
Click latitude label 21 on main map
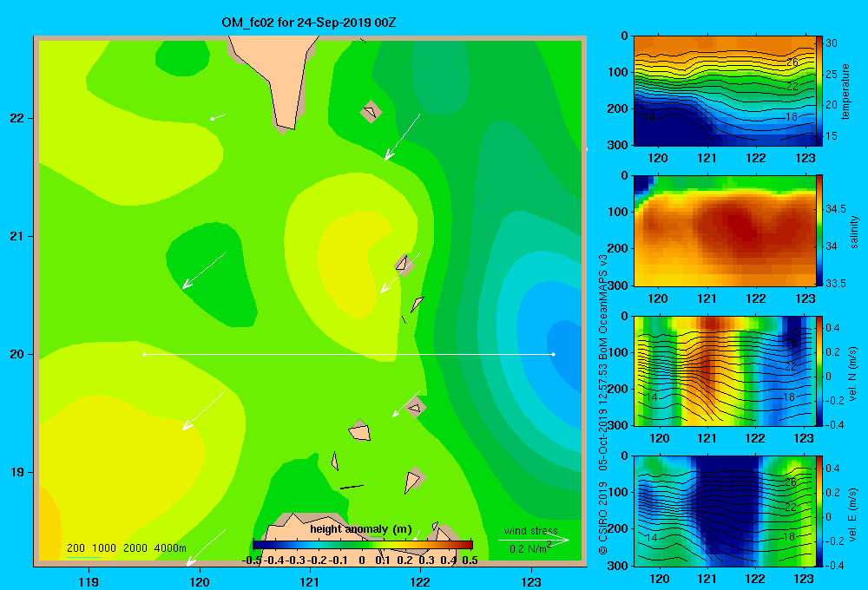16,236
